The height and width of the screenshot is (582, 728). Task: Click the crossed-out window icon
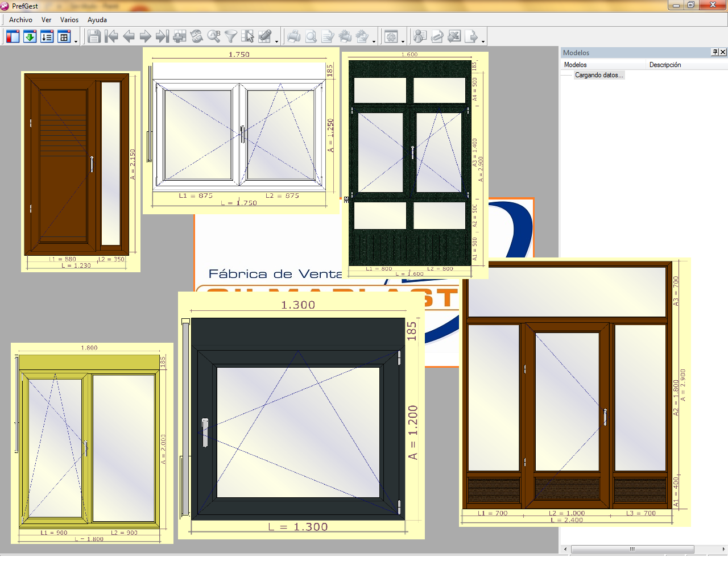(454, 37)
